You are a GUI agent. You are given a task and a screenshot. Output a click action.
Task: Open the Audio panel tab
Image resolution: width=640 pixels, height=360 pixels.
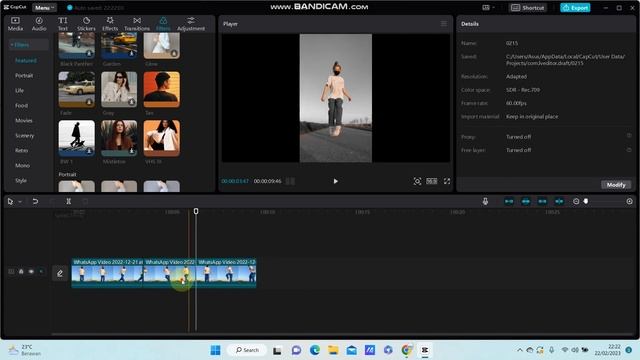pos(39,24)
